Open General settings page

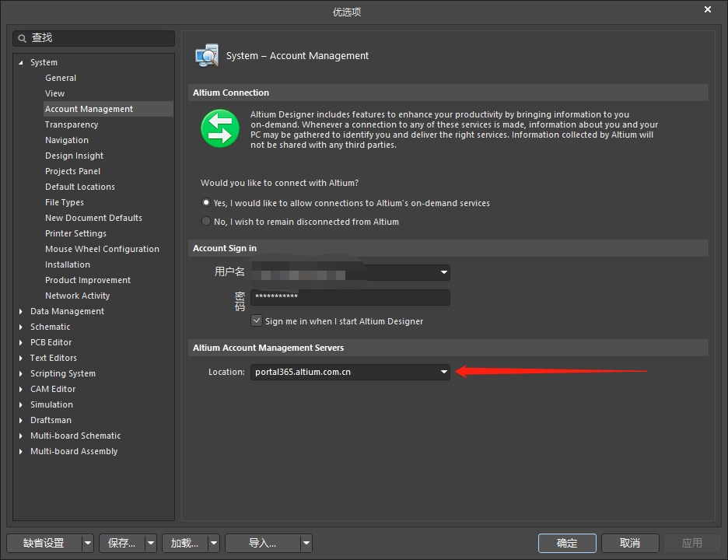[61, 78]
